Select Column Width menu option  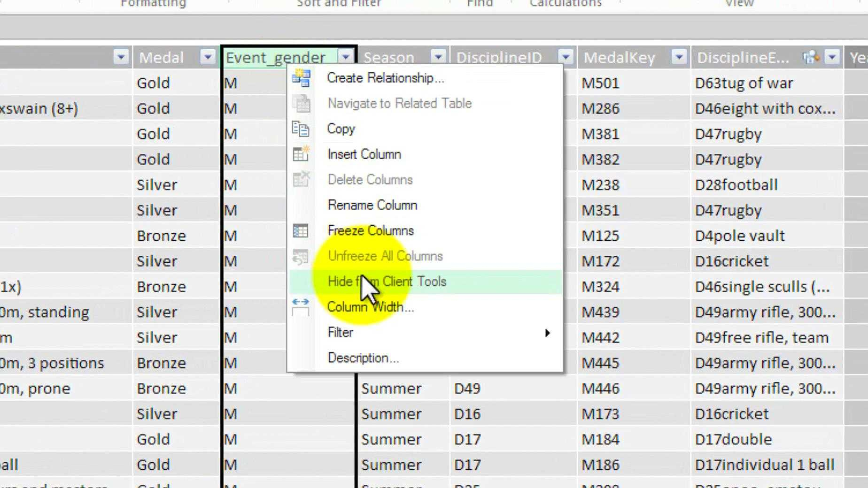pos(370,307)
